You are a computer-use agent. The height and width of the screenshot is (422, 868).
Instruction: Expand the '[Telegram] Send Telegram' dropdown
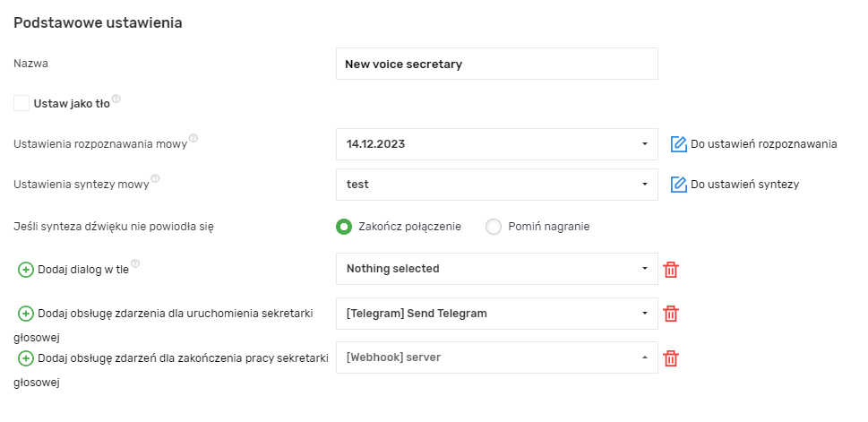496,314
